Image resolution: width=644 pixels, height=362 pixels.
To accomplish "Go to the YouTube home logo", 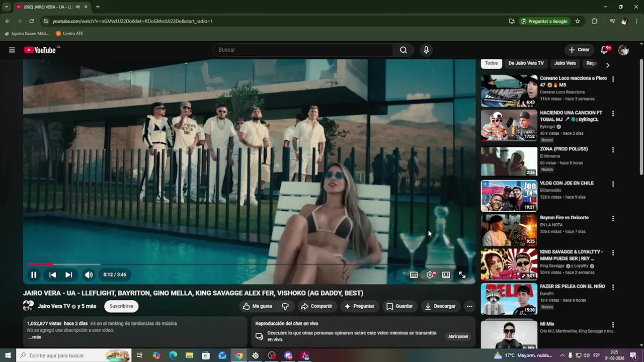I will [x=40, y=50].
